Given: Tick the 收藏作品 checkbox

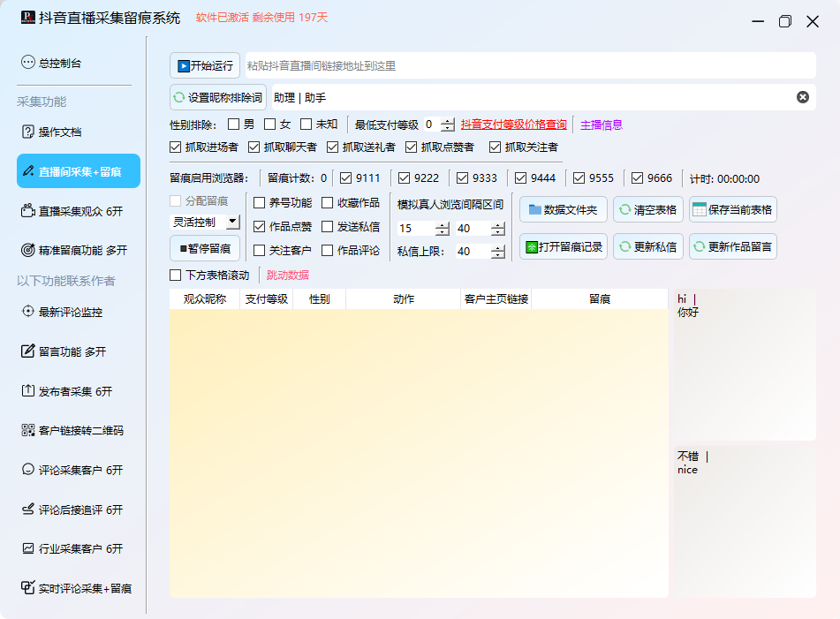Looking at the screenshot, I should [x=328, y=202].
